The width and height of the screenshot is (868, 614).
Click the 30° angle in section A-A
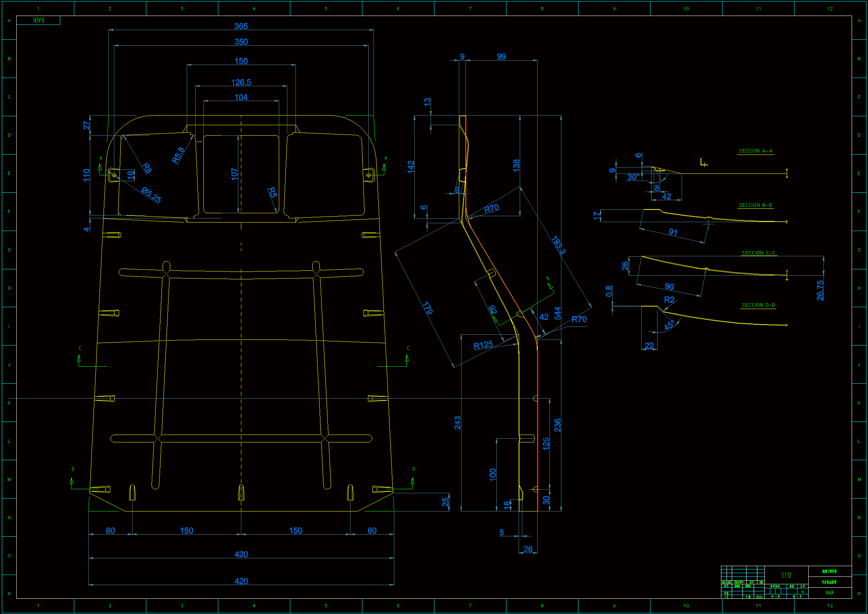click(633, 177)
